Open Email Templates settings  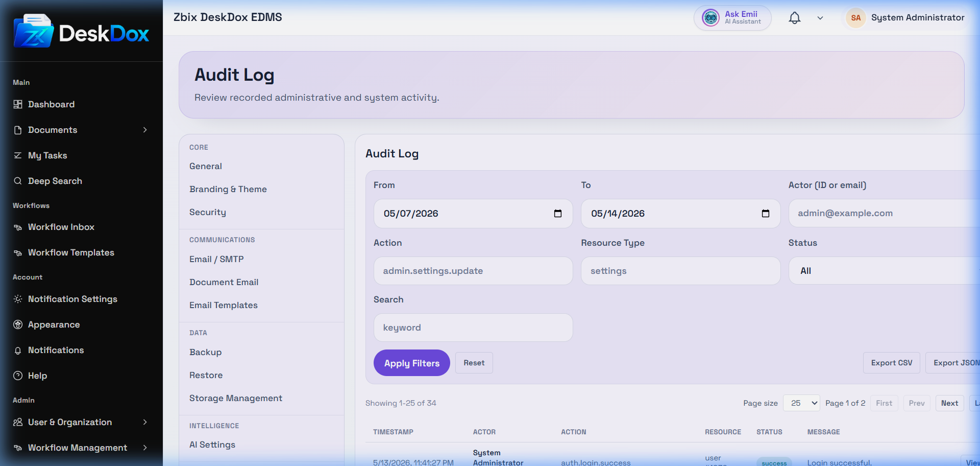(x=224, y=305)
